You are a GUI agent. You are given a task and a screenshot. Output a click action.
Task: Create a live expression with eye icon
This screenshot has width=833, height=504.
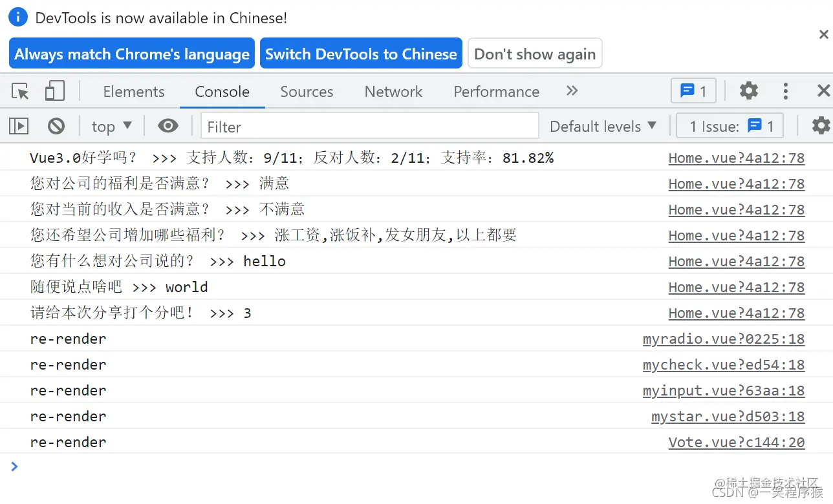pos(168,126)
